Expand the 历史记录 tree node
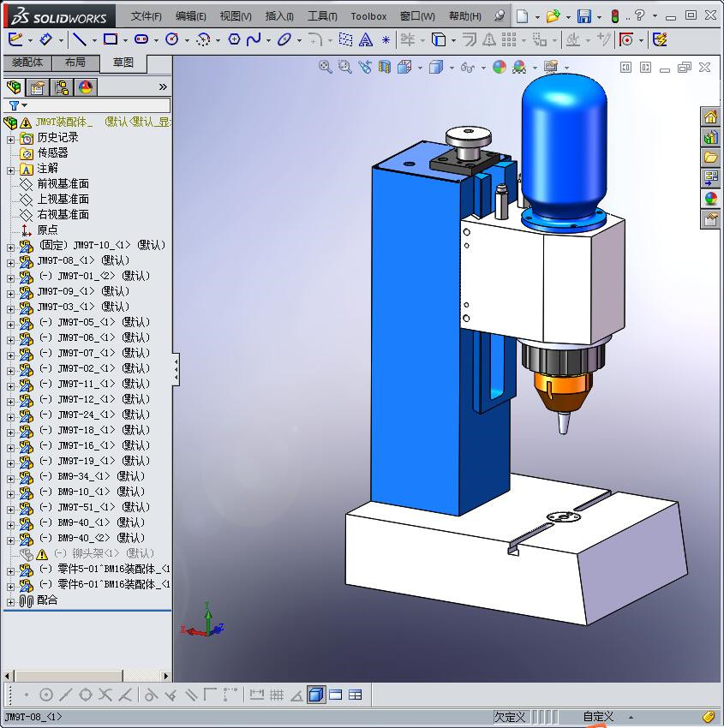 pyautogui.click(x=10, y=140)
